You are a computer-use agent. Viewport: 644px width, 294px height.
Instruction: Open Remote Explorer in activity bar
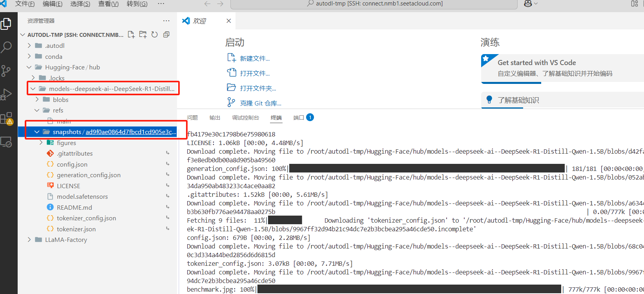pyautogui.click(x=6, y=142)
